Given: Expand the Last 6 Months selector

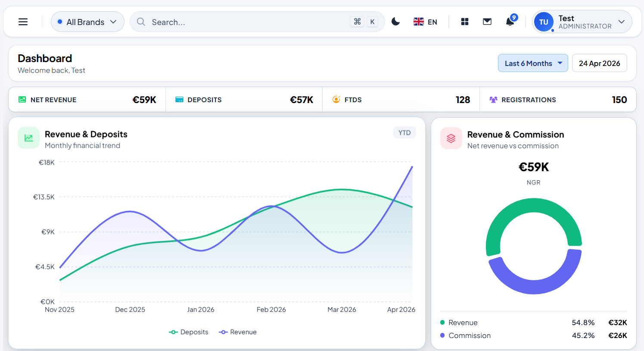Looking at the screenshot, I should (533, 63).
